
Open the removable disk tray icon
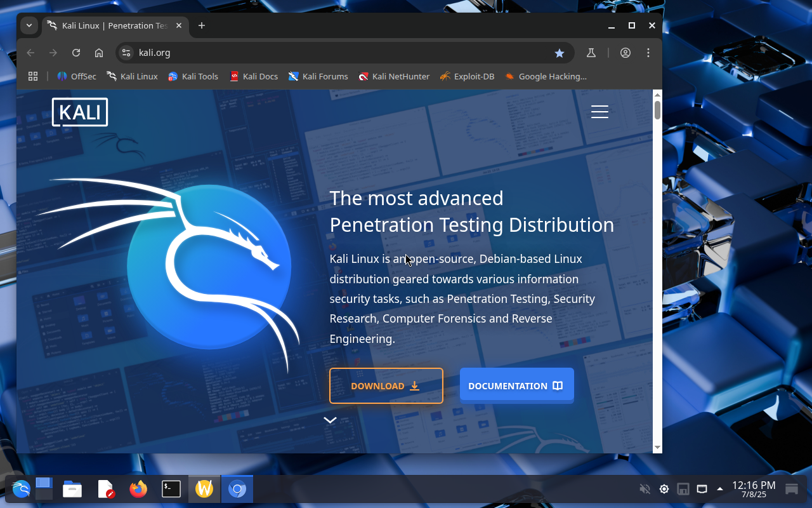pyautogui.click(x=683, y=489)
